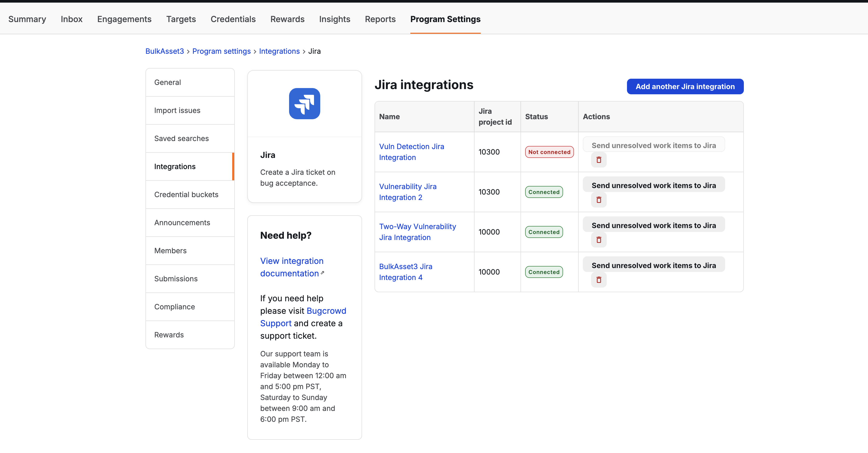
Task: Open Members settings in sidebar
Action: click(190, 251)
